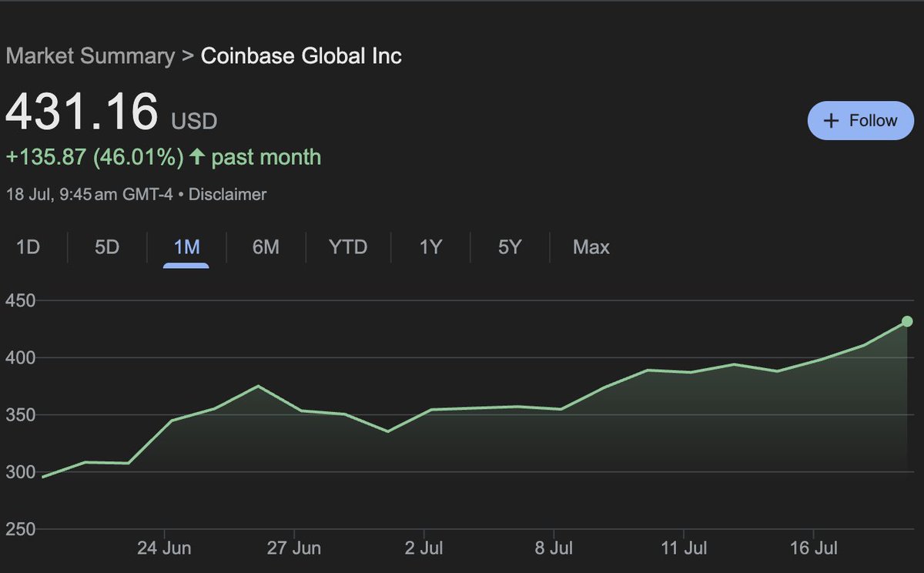924x573 pixels.
Task: Open the Disclaimer link
Action: coord(228,194)
